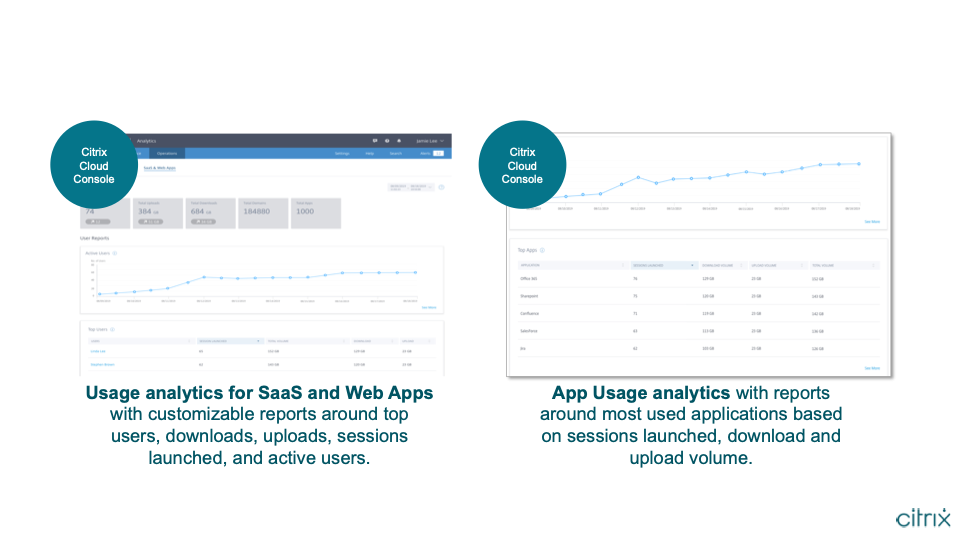The height and width of the screenshot is (550, 977).
Task: Click the Salesforce row in Top Apps
Action: (x=698, y=331)
